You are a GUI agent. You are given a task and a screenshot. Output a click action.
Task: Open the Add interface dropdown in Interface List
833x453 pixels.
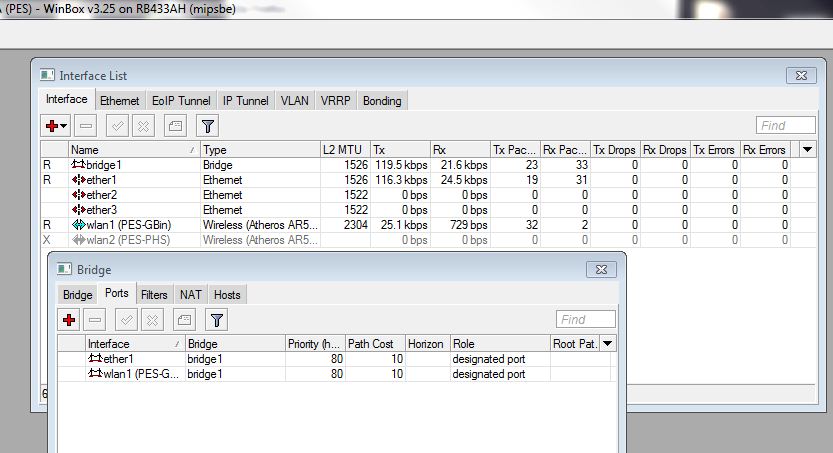click(56, 126)
